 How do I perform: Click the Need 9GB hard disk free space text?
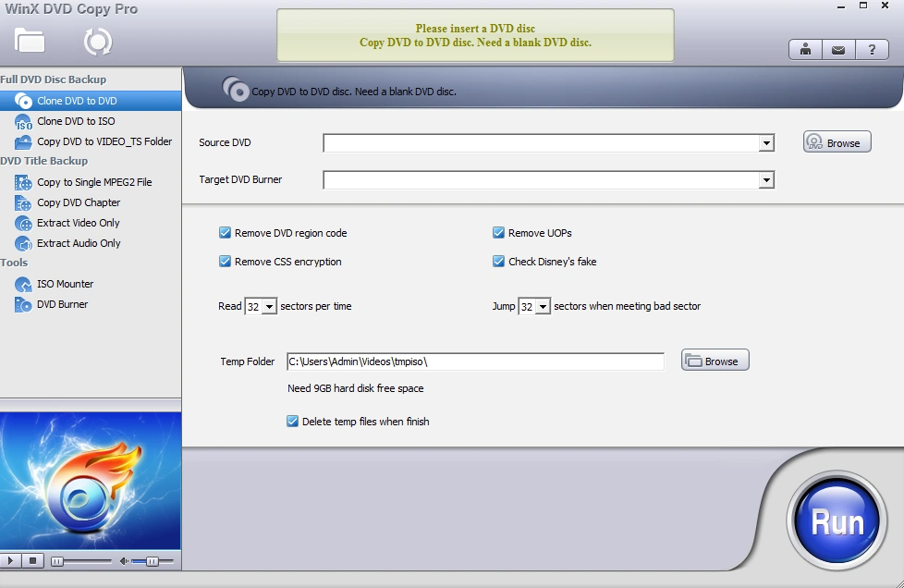tap(355, 388)
